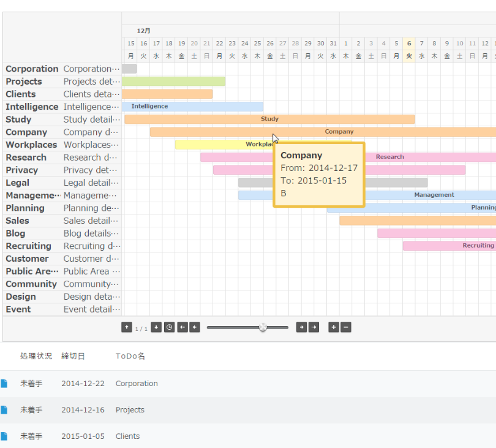Click the pink Recruiting bar in timeline
Viewport: 496px width, 448px height.
tap(449, 246)
